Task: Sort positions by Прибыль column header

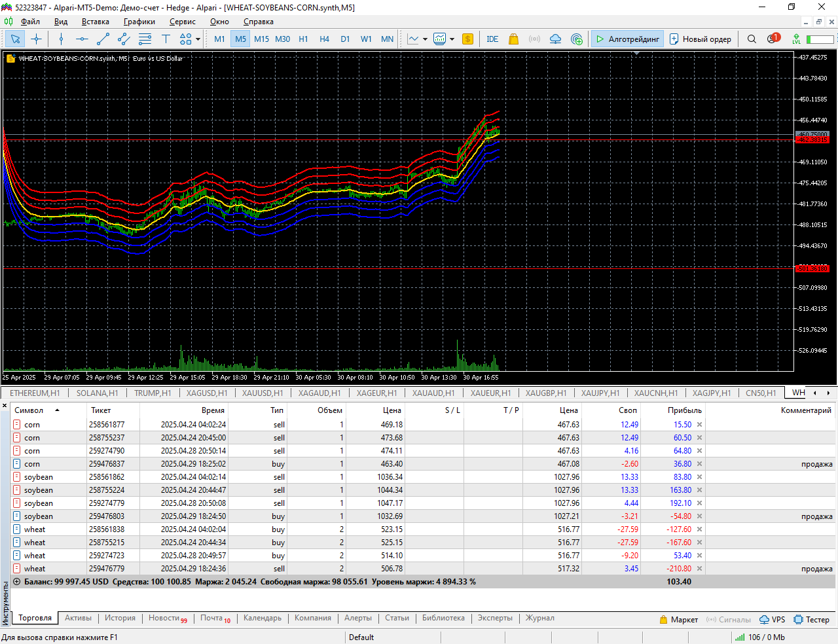Action: pyautogui.click(x=684, y=410)
